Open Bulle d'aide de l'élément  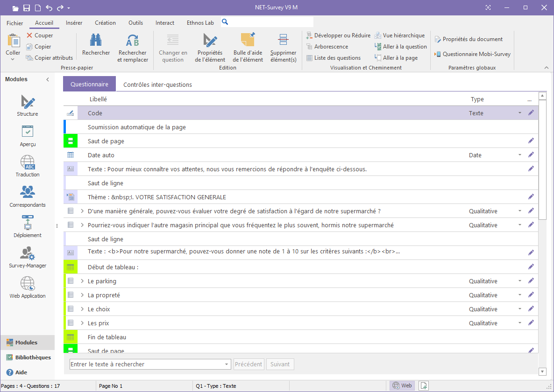pyautogui.click(x=248, y=48)
